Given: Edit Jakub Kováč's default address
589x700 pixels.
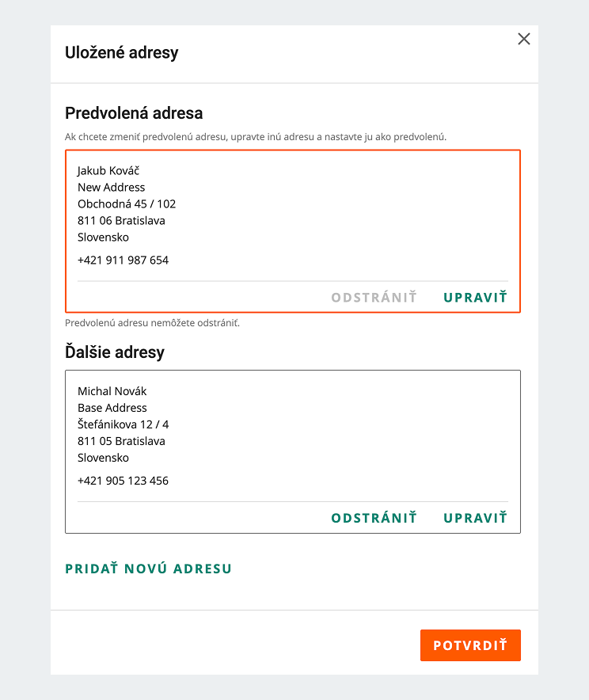Looking at the screenshot, I should pos(475,298).
